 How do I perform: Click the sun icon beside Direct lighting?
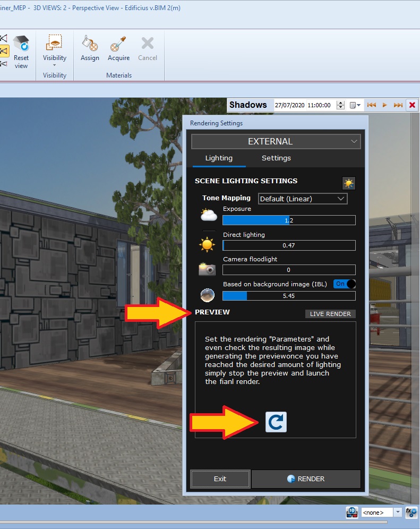point(207,245)
